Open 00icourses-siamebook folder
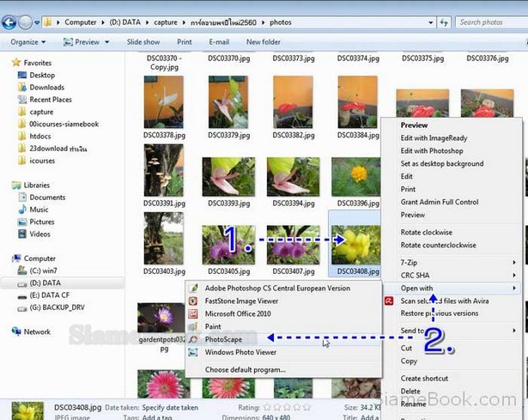 [x=64, y=124]
